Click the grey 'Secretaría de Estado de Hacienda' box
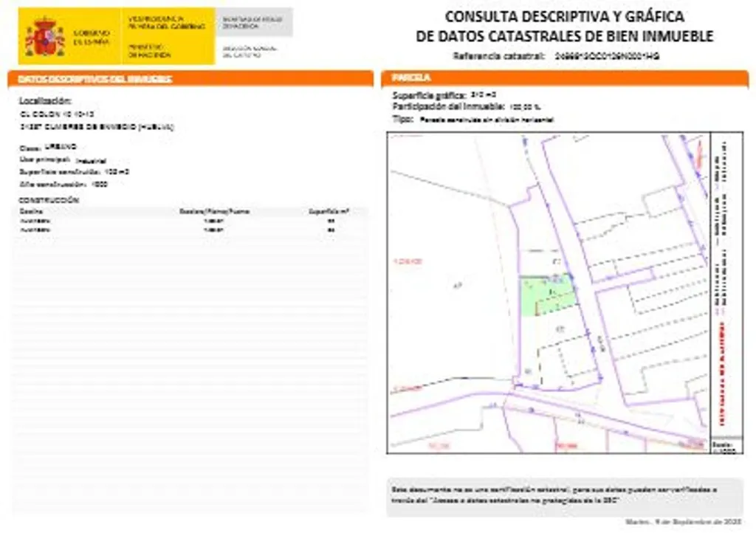This screenshot has width=756, height=533. (x=254, y=22)
